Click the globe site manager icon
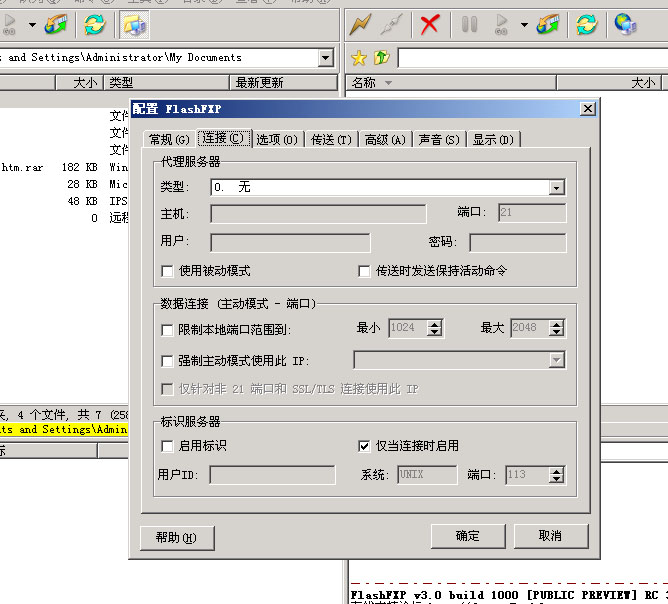668x604 pixels. point(625,24)
